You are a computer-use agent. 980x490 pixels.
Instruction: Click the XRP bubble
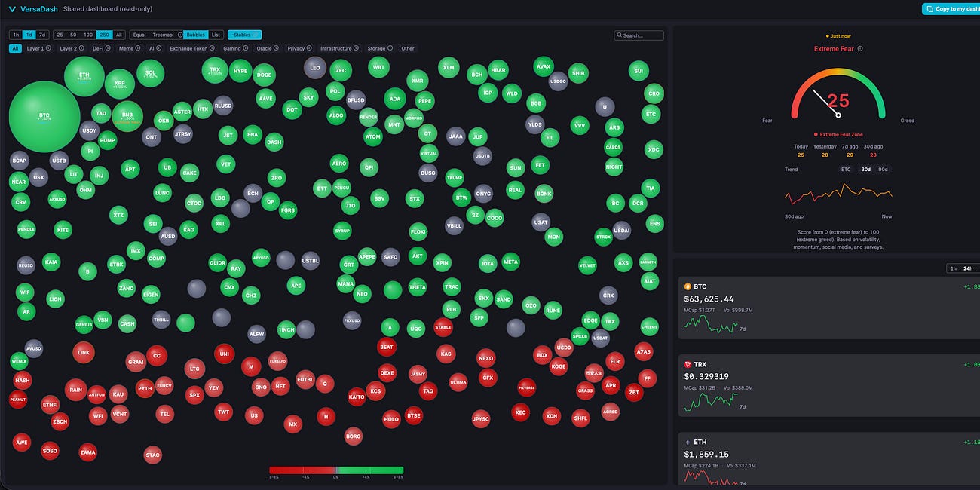(x=119, y=83)
